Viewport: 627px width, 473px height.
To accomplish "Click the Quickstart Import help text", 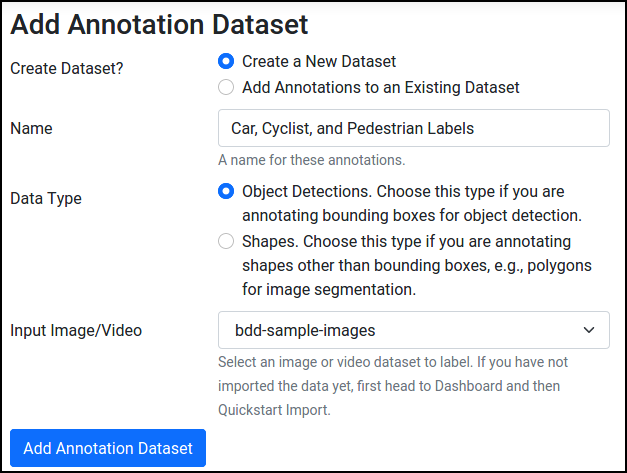I will click(274, 410).
